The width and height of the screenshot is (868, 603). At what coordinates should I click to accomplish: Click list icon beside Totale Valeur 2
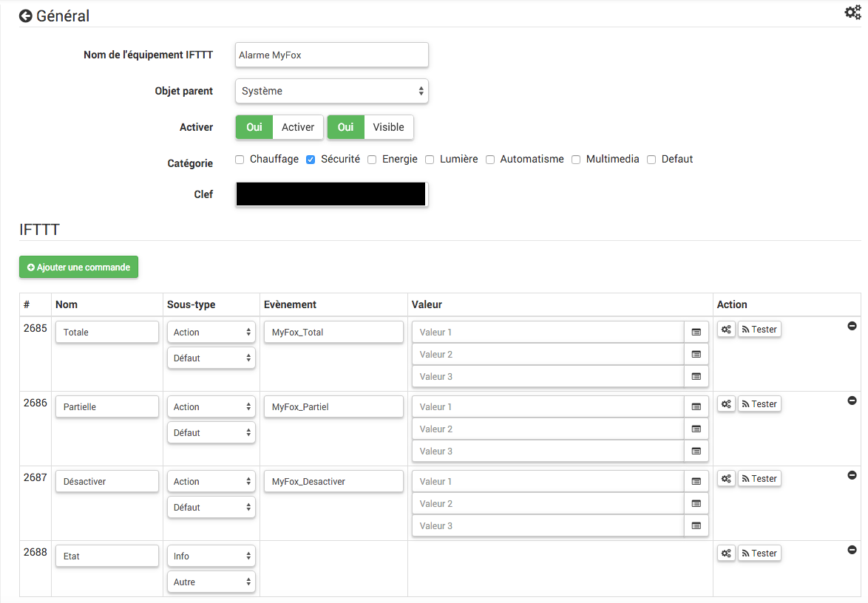click(x=696, y=354)
